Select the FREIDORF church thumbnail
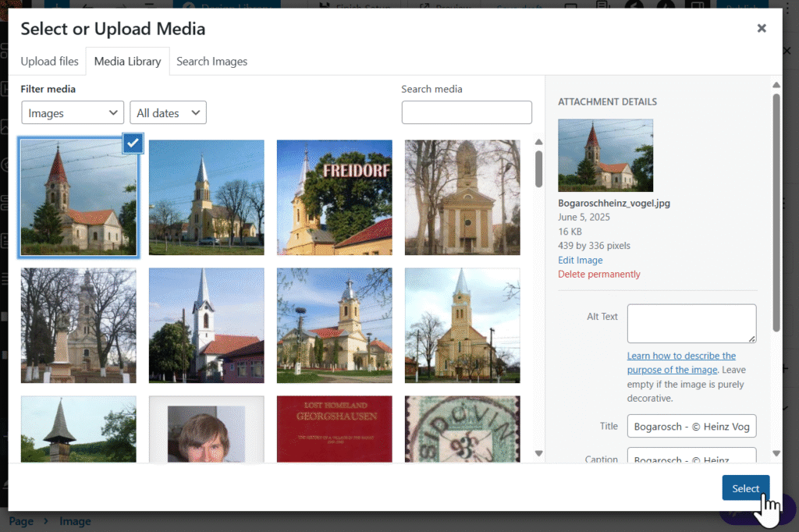This screenshot has width=799, height=532. point(334,197)
